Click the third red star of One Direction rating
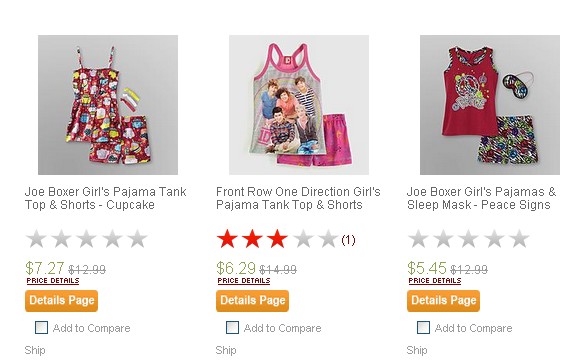Image resolution: width=576 pixels, height=360 pixels. click(277, 239)
